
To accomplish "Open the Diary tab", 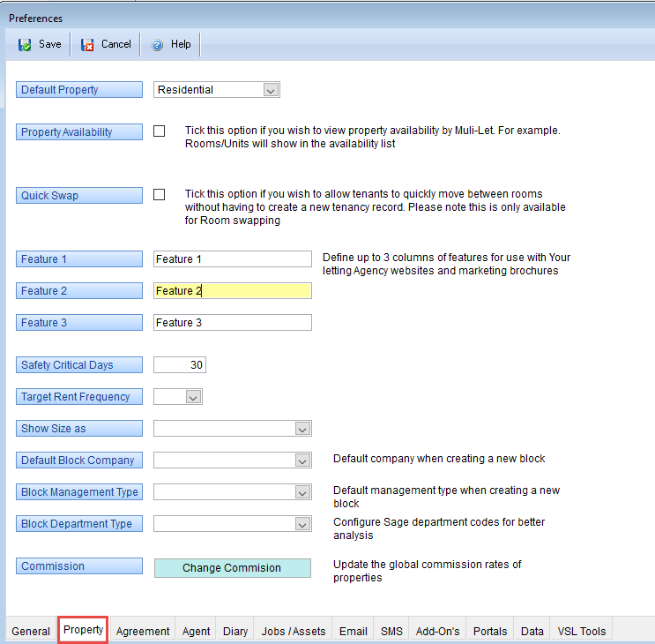I will click(235, 631).
